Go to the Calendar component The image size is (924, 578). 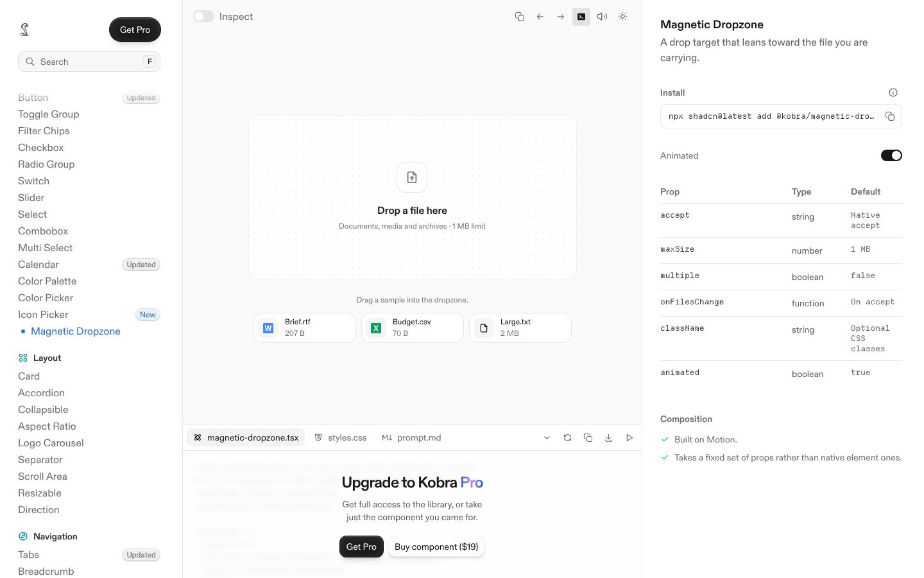[x=38, y=265]
